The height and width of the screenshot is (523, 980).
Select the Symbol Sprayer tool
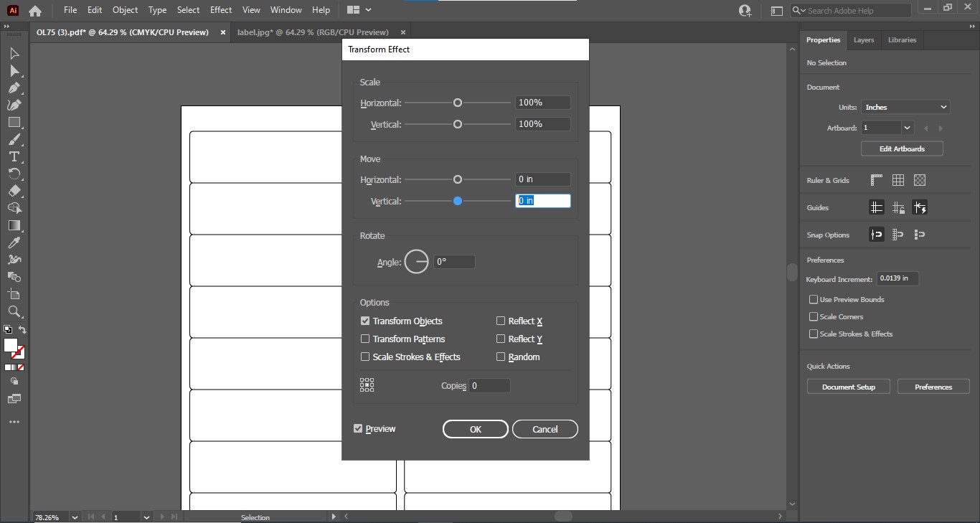pyautogui.click(x=14, y=260)
